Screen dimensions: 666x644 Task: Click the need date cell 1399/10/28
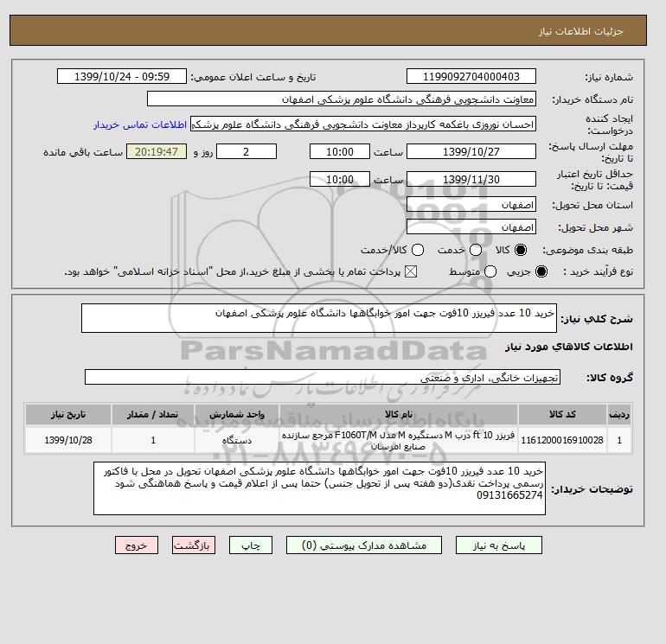[68, 440]
